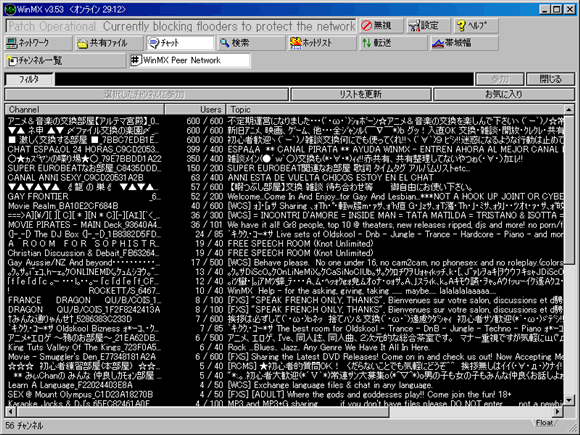Select the アニメ&音楽の交換部屋 channel row
580x435 pixels.
click(x=284, y=121)
